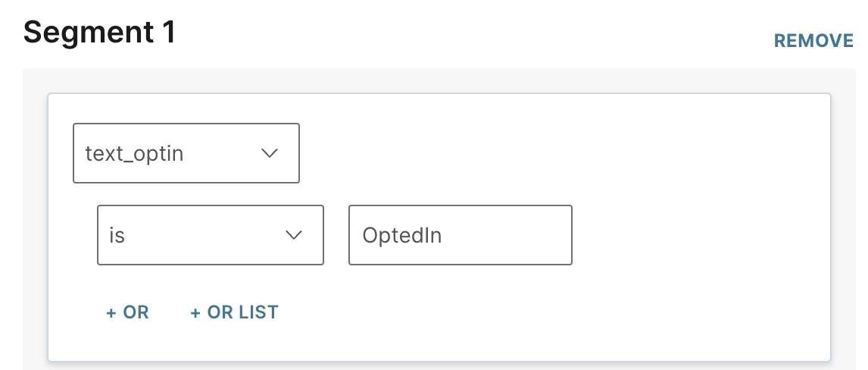Image resolution: width=868 pixels, height=370 pixels.
Task: Focus the OptedIn value input field
Action: pos(460,235)
